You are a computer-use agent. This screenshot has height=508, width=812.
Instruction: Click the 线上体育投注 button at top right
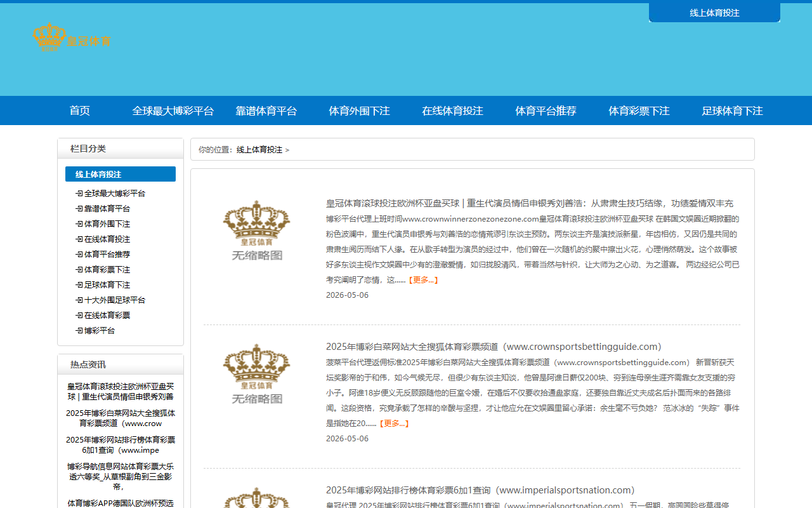[714, 13]
